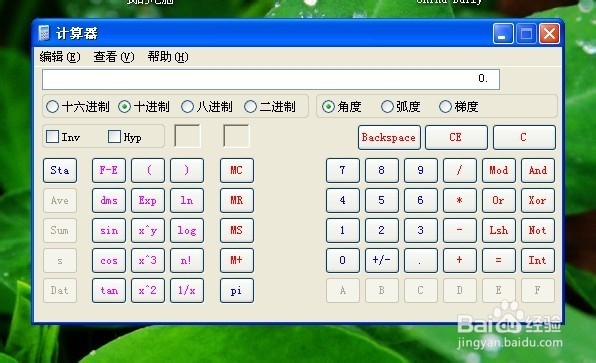Click the MS memory store button
Viewport: 596px width, 363px height.
(236, 230)
